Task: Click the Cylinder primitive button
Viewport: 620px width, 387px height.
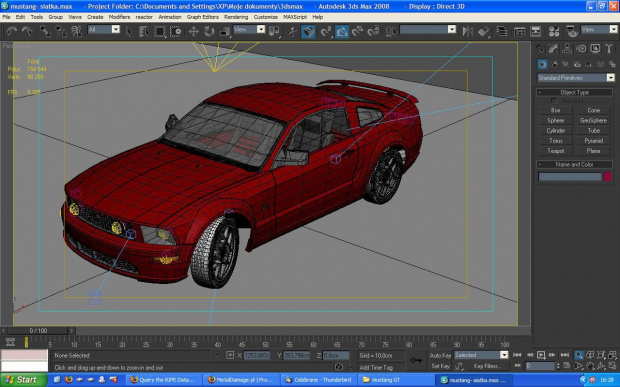Action: (555, 130)
